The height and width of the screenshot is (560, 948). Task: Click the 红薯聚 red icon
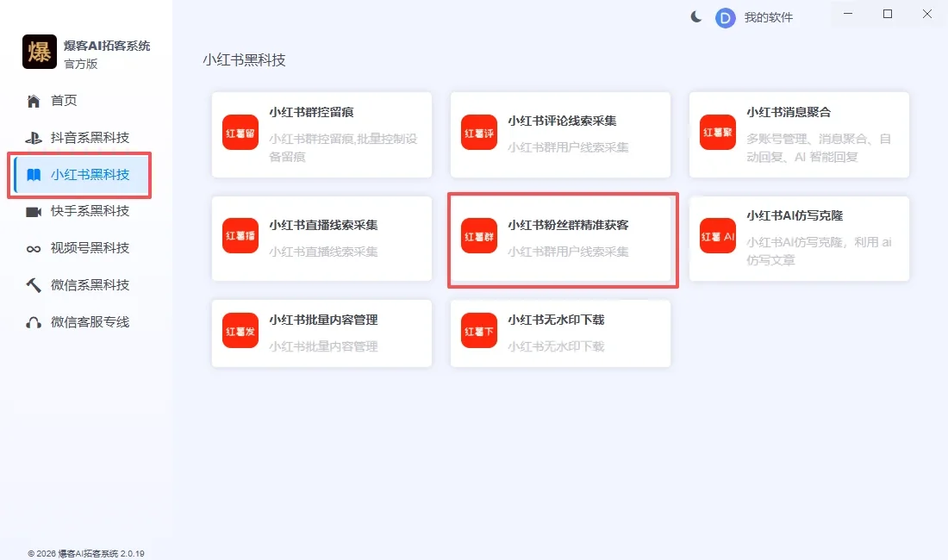(718, 133)
